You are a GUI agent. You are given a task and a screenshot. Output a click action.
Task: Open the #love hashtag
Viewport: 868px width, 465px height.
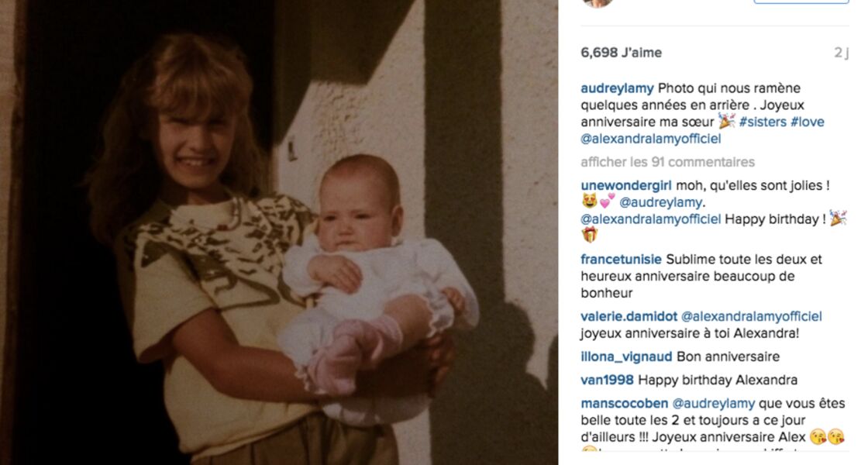807,122
